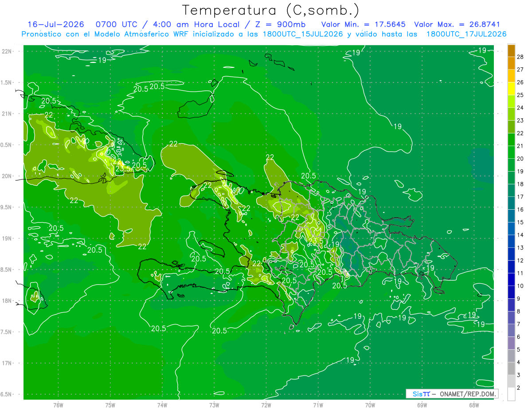This screenshot has height=411, width=532.
Task: Click the "75W" longitude axis label
Action: [x=110, y=405]
